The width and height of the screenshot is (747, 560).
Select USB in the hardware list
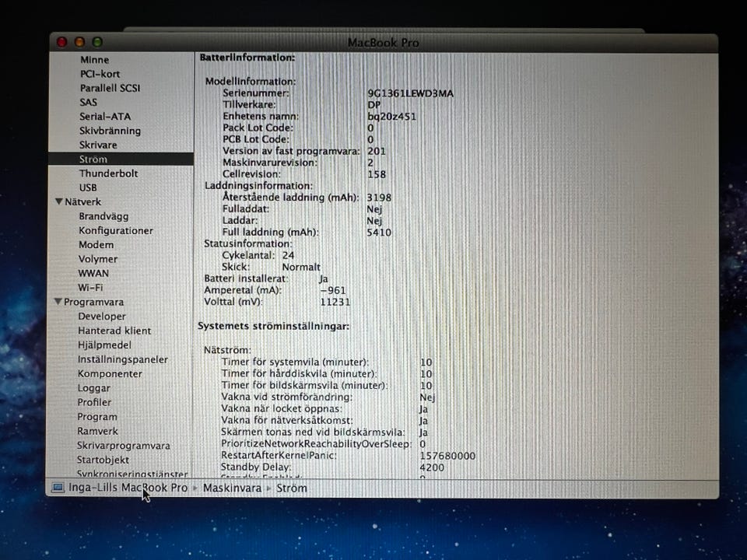point(88,187)
